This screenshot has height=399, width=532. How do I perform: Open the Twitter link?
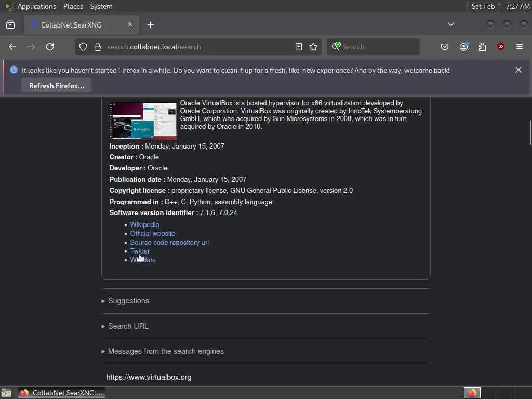140,251
